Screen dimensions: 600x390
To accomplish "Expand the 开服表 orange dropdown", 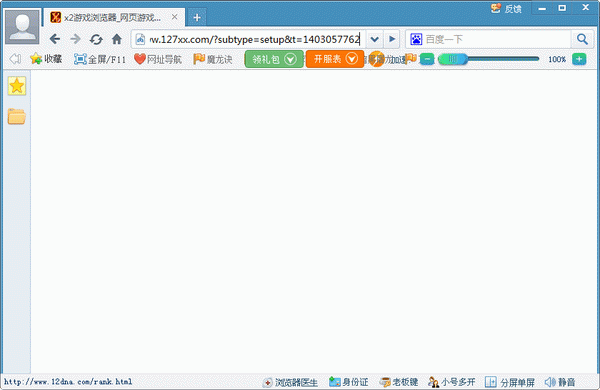I will click(x=335, y=59).
